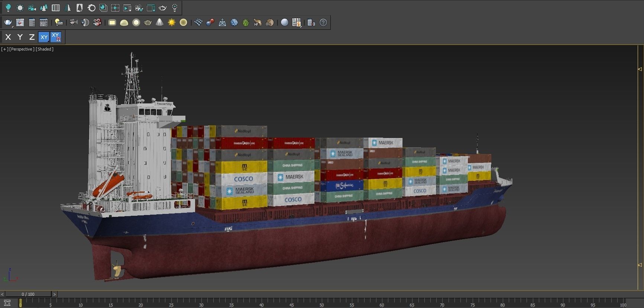Click the blue spiky ball icon

[234, 23]
